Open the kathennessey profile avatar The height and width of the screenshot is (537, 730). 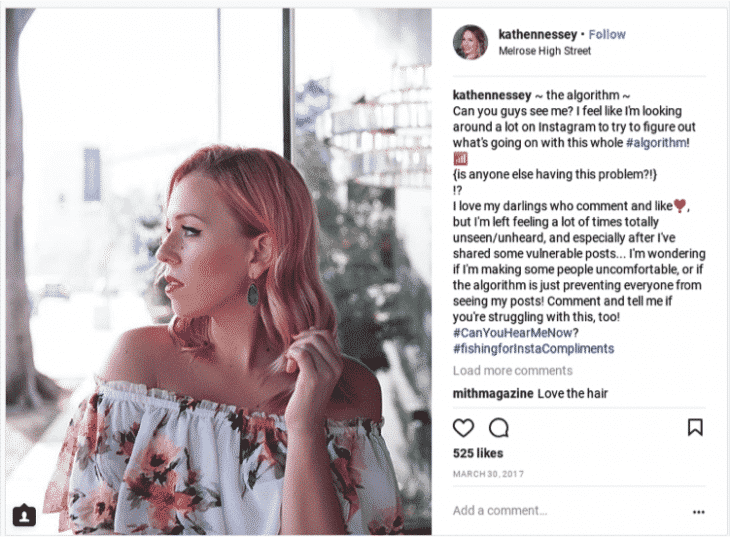click(x=470, y=42)
